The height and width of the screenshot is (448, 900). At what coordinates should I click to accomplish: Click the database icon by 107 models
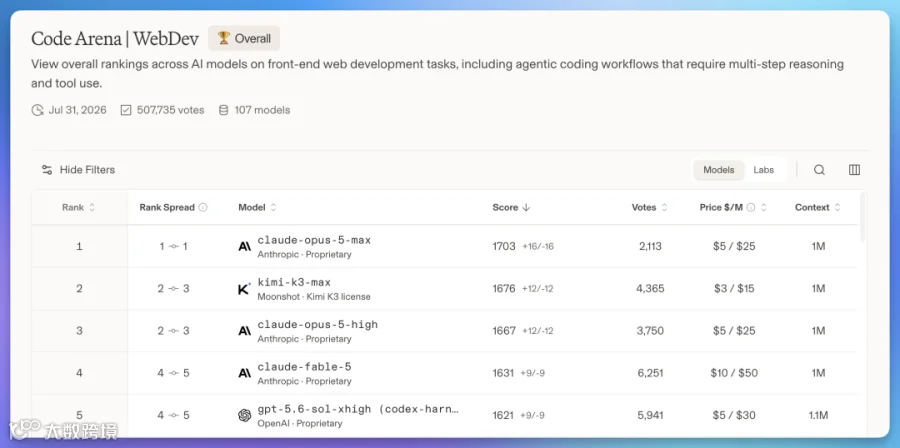[x=223, y=110]
